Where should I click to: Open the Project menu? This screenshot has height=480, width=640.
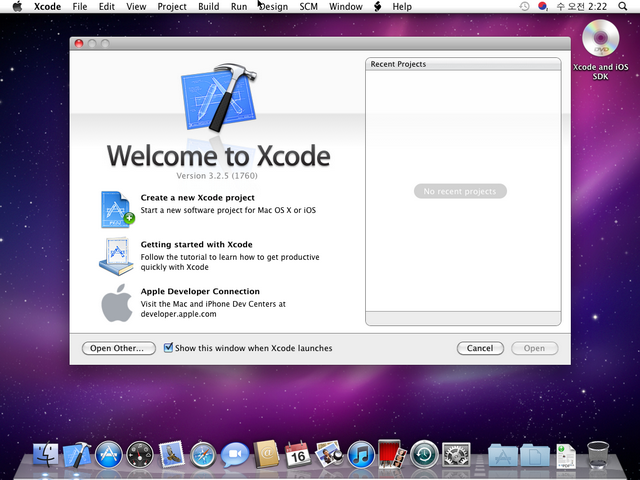pyautogui.click(x=172, y=7)
